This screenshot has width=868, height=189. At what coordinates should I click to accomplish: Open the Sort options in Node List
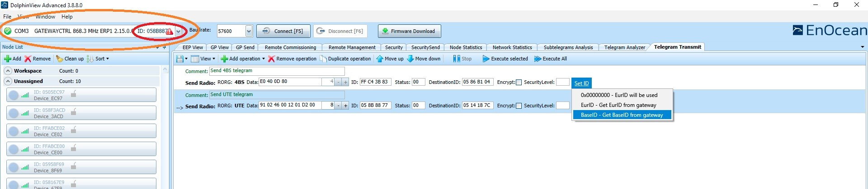(x=98, y=59)
